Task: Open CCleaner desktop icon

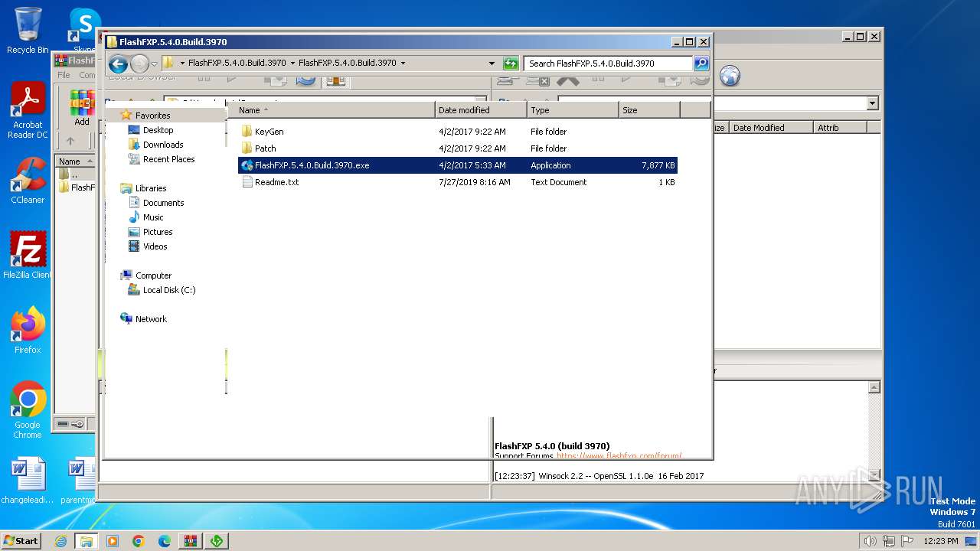Action: [x=28, y=181]
